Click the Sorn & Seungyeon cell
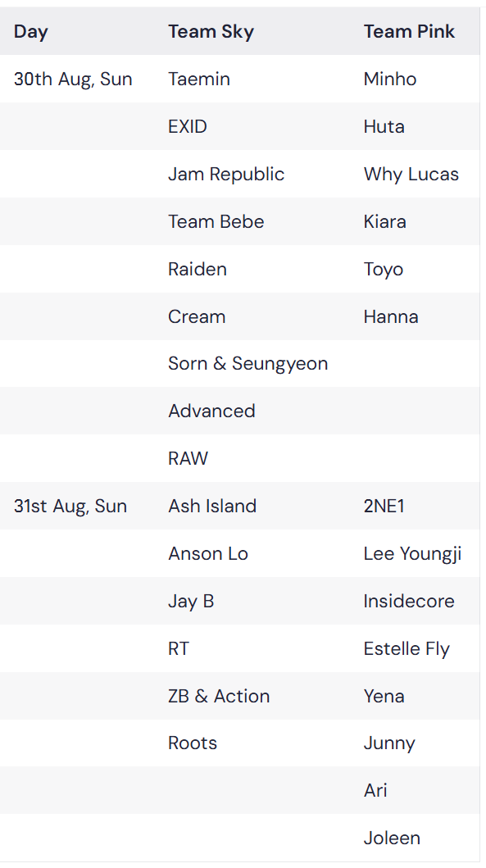 coord(248,364)
